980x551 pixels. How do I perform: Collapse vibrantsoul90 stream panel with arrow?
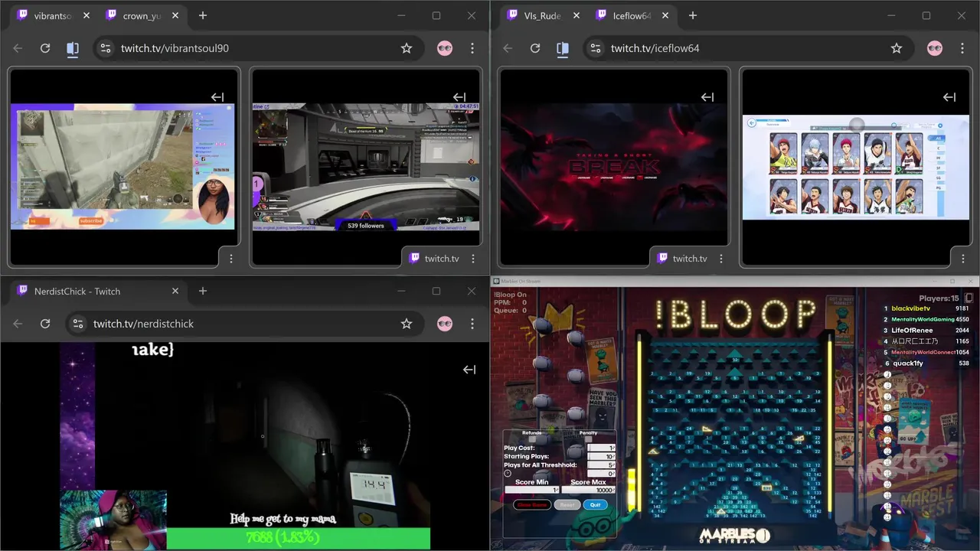tap(217, 97)
